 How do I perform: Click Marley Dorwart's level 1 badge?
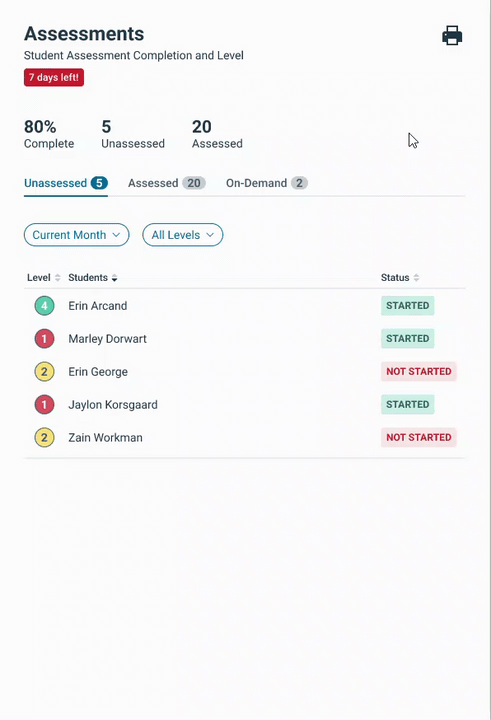pyautogui.click(x=45, y=339)
